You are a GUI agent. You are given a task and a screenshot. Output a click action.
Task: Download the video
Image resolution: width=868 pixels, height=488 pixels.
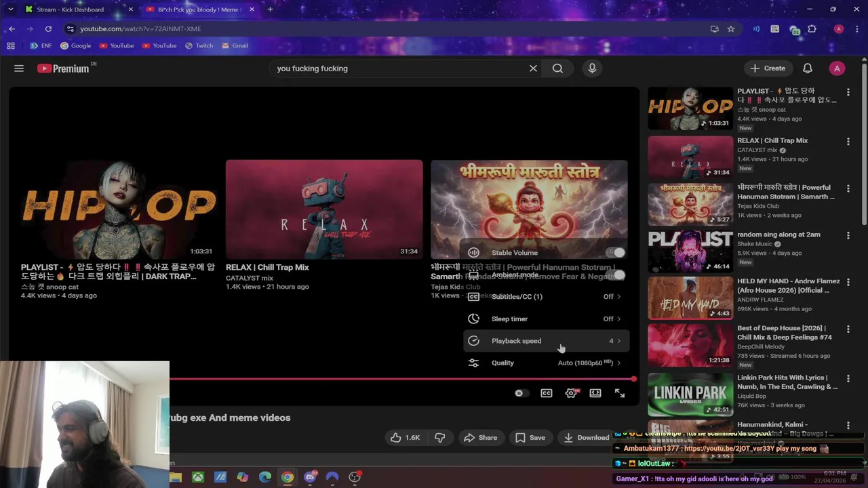(586, 438)
